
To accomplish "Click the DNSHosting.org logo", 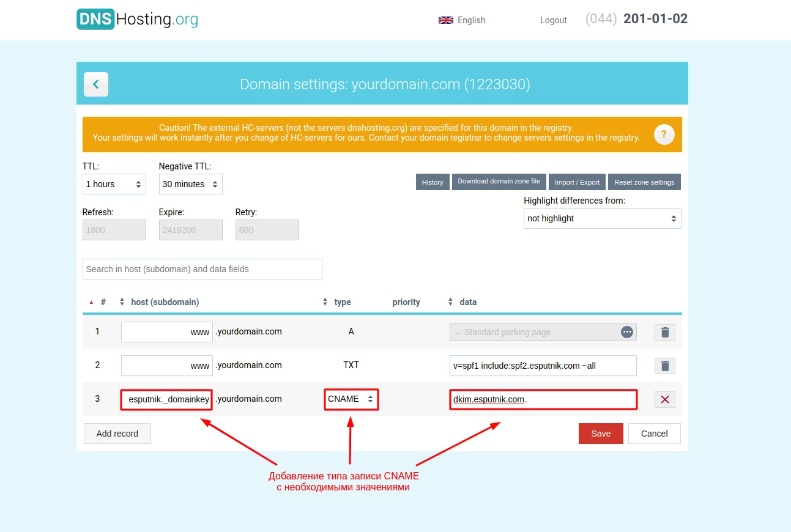I will pos(137,19).
